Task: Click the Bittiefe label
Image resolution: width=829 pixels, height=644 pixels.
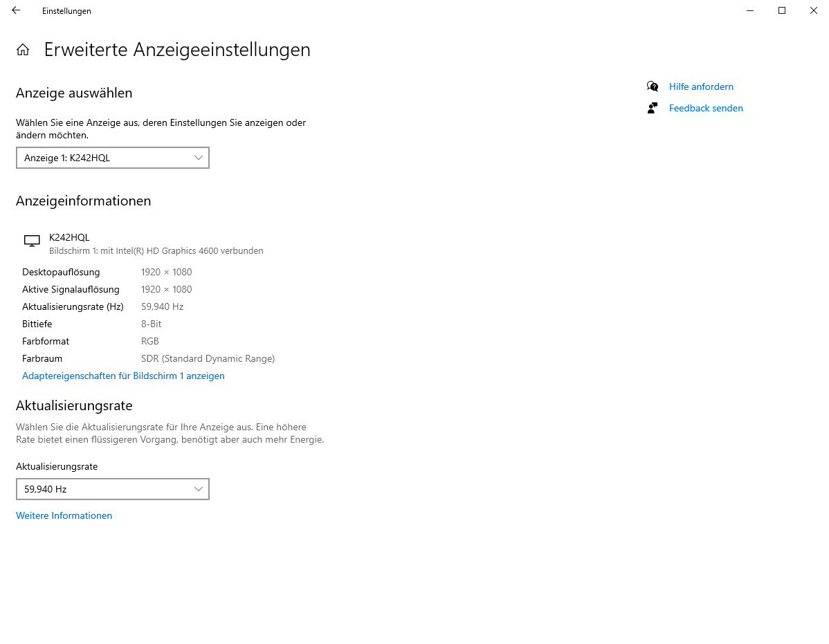Action: [x=37, y=324]
